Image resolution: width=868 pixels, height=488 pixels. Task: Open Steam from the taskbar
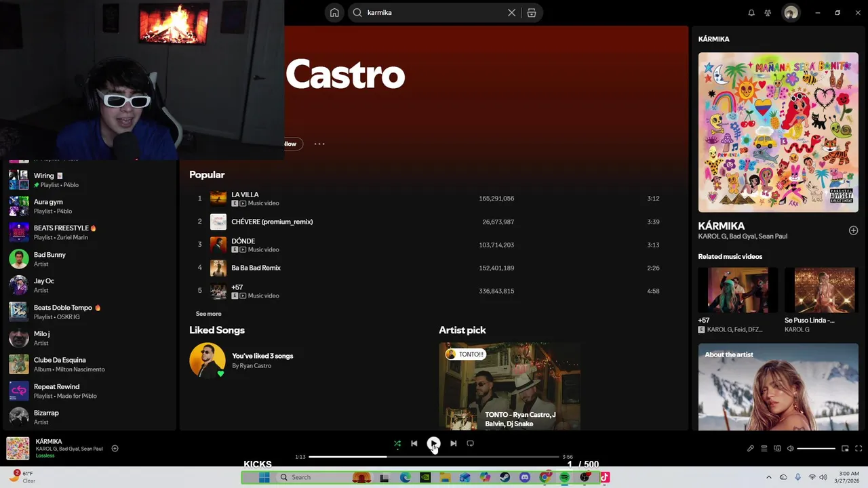tap(505, 477)
